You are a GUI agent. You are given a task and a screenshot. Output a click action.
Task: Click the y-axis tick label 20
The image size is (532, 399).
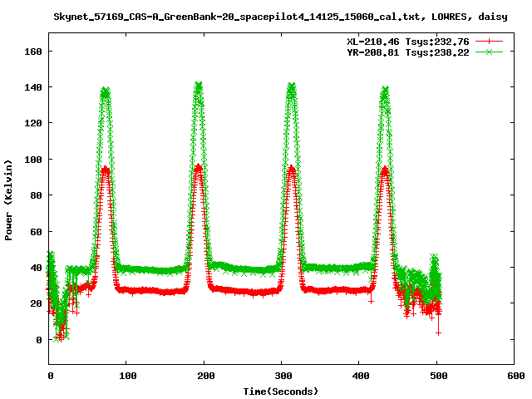coord(36,303)
